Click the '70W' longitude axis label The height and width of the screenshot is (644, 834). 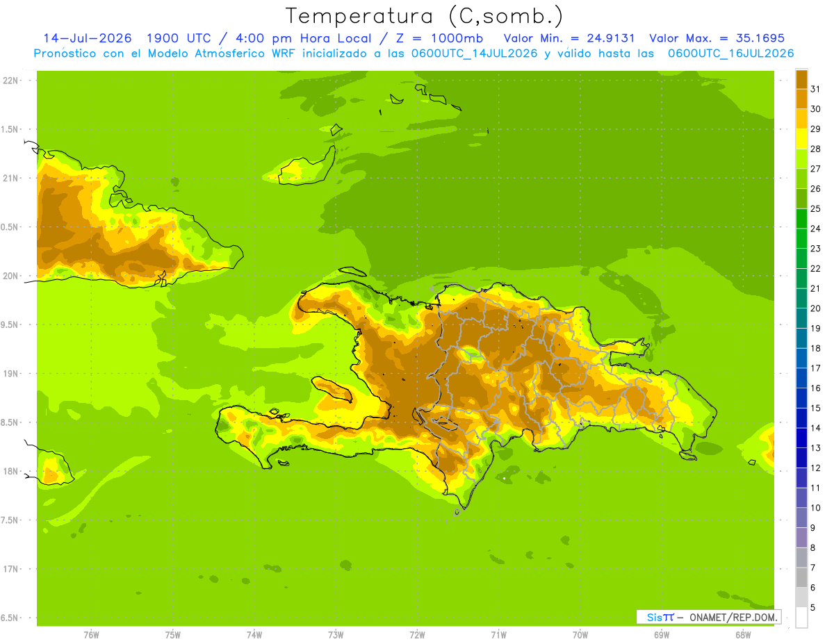pyautogui.click(x=580, y=634)
